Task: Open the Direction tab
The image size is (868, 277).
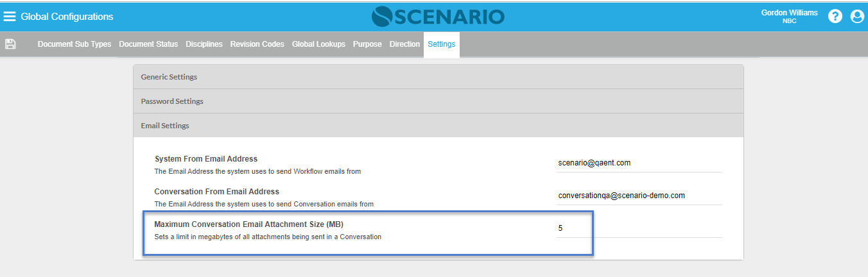Action: [404, 44]
